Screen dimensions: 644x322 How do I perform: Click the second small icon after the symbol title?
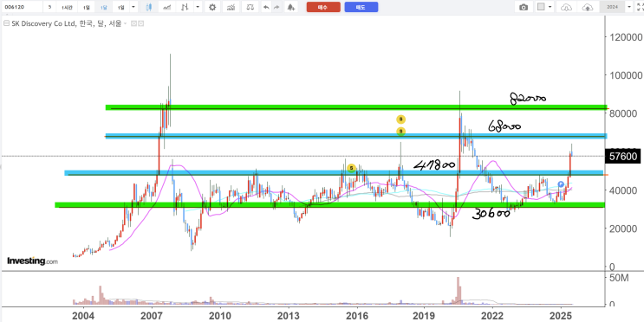click(141, 23)
